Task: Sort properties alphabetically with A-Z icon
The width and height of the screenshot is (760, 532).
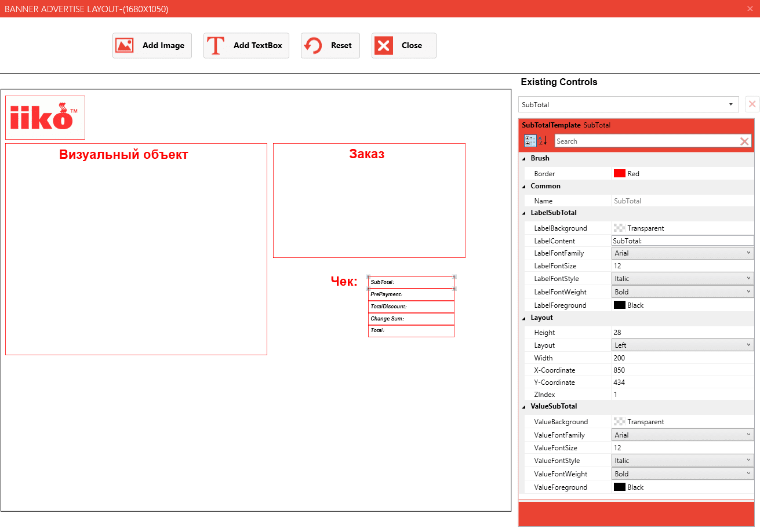Action: coord(543,141)
